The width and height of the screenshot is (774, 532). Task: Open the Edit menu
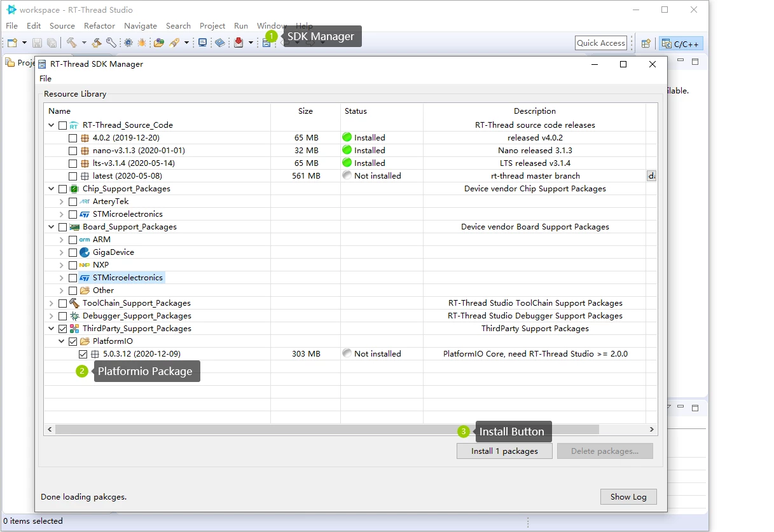pos(34,26)
